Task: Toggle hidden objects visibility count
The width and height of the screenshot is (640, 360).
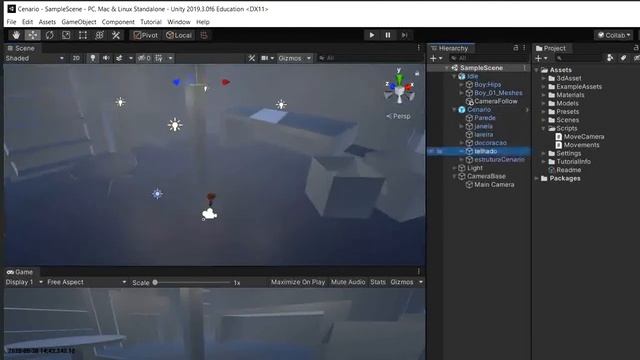Action: (144, 58)
